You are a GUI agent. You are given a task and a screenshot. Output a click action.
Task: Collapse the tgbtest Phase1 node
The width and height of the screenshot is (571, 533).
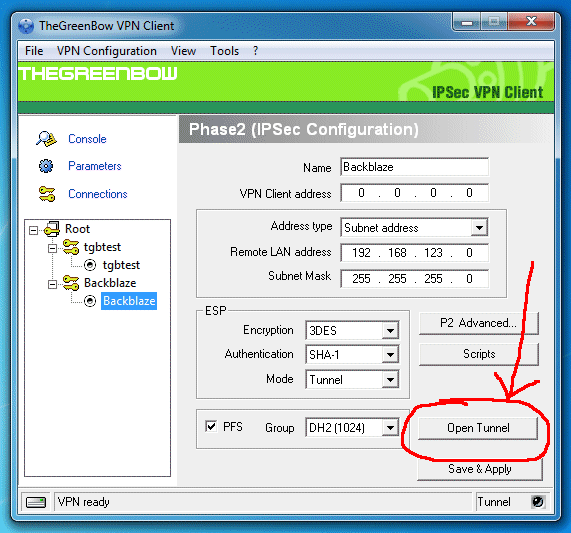coord(52,248)
